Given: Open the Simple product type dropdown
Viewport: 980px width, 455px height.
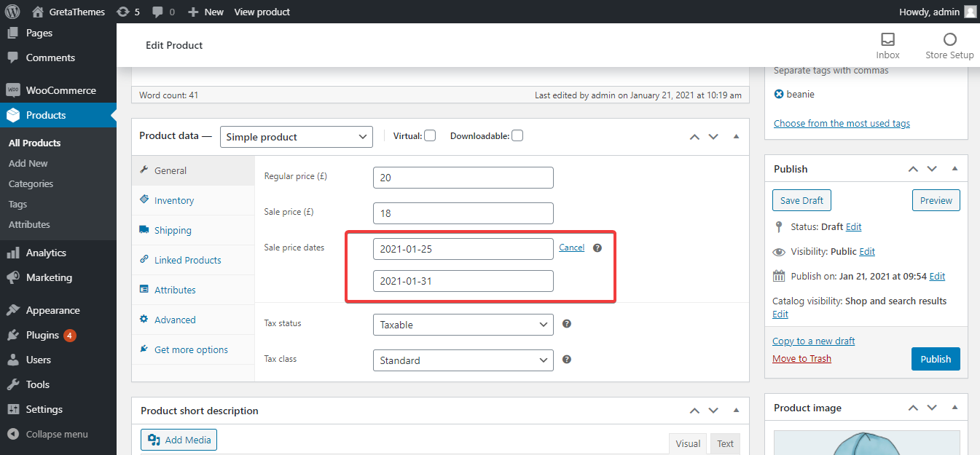Looking at the screenshot, I should pos(296,136).
